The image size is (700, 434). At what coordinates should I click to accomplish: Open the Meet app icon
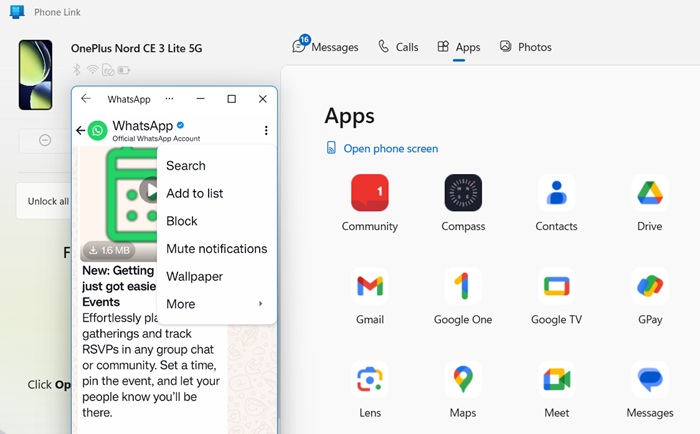(x=556, y=380)
